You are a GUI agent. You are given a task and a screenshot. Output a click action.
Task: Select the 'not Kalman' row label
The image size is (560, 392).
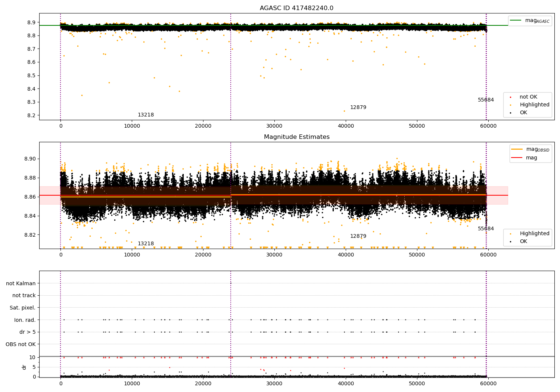[x=21, y=283]
